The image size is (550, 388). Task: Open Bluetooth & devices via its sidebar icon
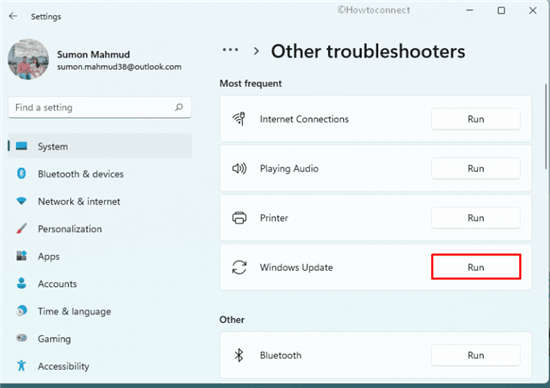click(21, 173)
